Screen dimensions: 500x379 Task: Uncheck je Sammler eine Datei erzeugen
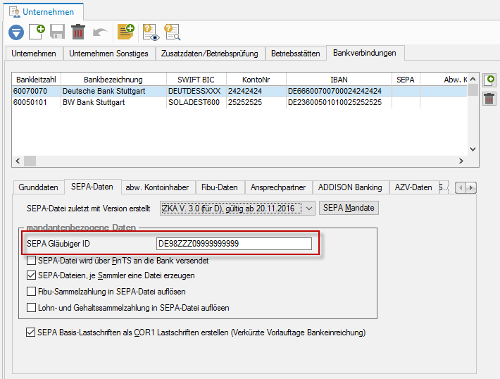tap(31, 275)
